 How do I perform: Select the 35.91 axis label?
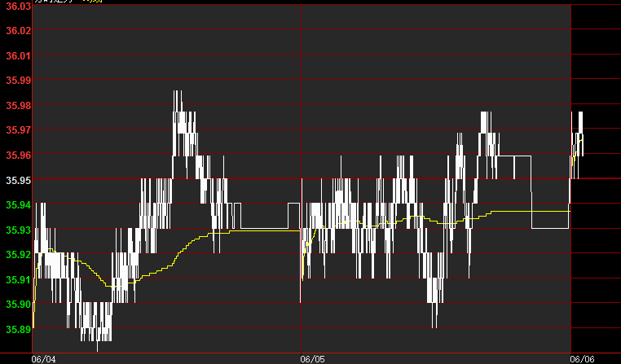pos(17,280)
